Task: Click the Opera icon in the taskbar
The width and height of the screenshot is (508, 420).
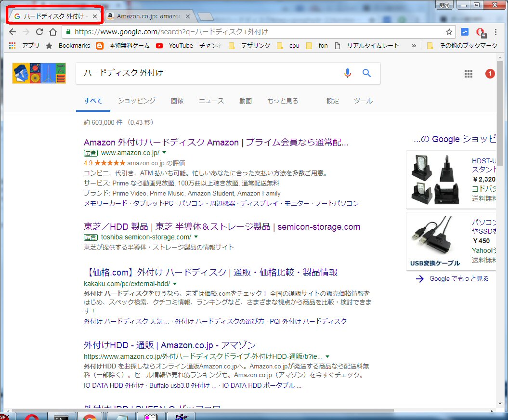Action: pos(31,416)
